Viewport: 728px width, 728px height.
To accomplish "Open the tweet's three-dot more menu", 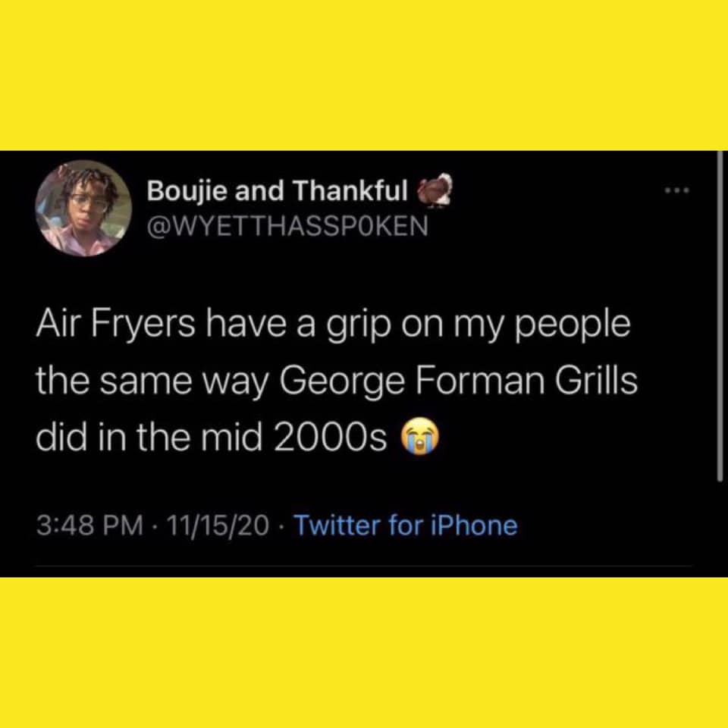I will coord(677,190).
